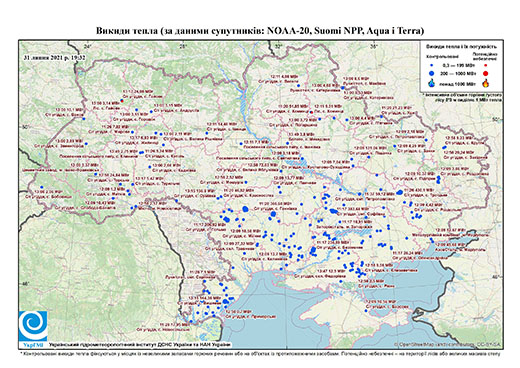Click the small red dot in legend
The image size is (520, 368).
coord(485,65)
